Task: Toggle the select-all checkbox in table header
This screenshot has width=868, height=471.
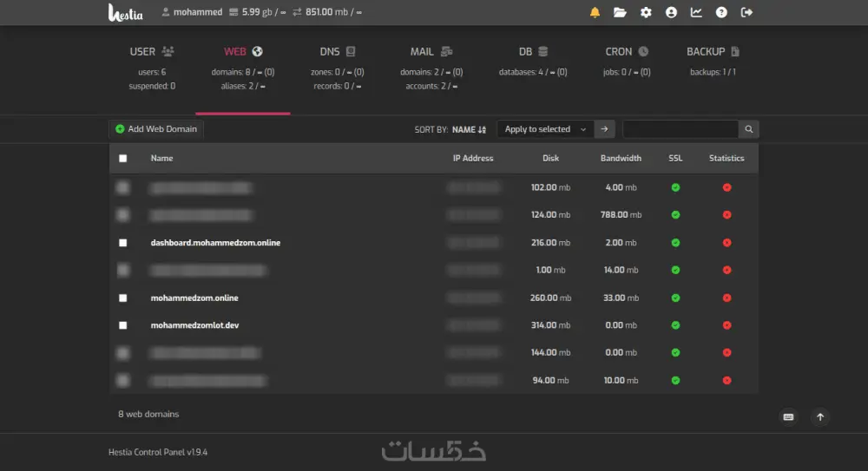Action: pos(123,158)
